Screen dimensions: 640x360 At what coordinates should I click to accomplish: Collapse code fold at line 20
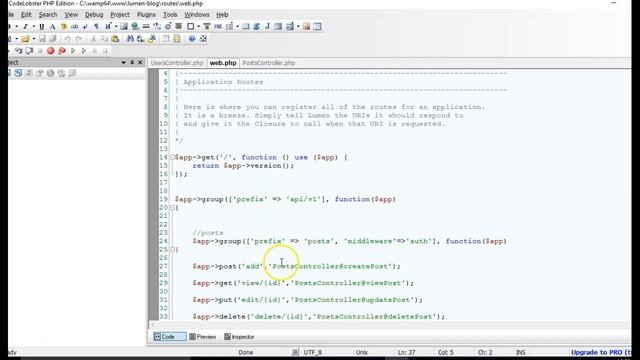click(x=172, y=207)
